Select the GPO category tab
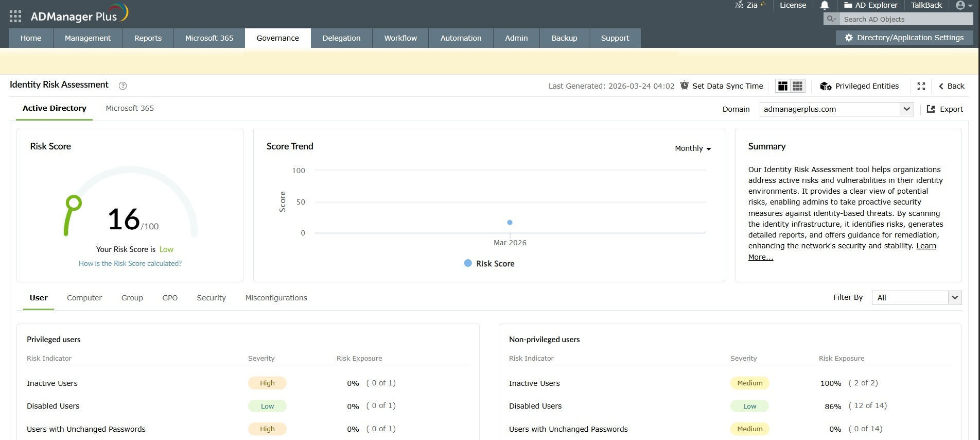Viewport: 980px width, 440px height. (x=170, y=298)
